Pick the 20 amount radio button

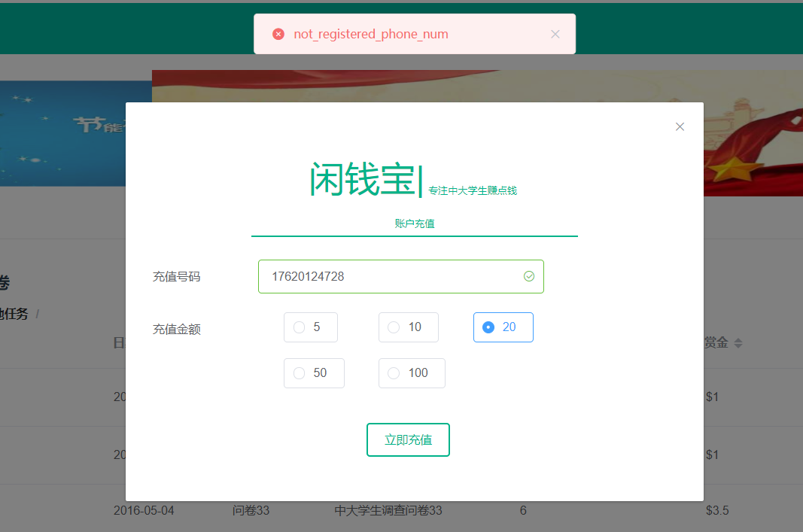tap(488, 327)
